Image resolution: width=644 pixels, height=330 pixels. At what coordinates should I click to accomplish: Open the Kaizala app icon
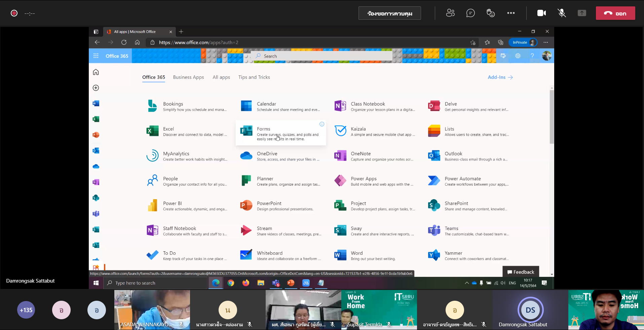tap(340, 131)
